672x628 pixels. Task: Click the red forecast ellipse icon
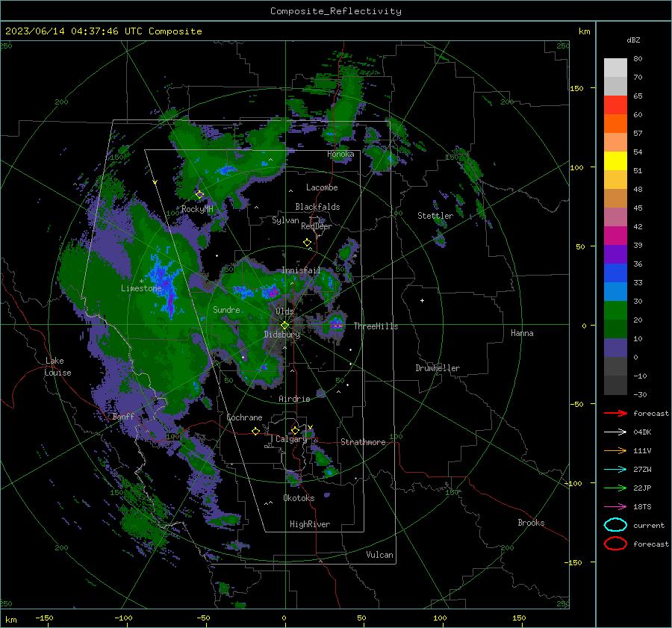615,544
